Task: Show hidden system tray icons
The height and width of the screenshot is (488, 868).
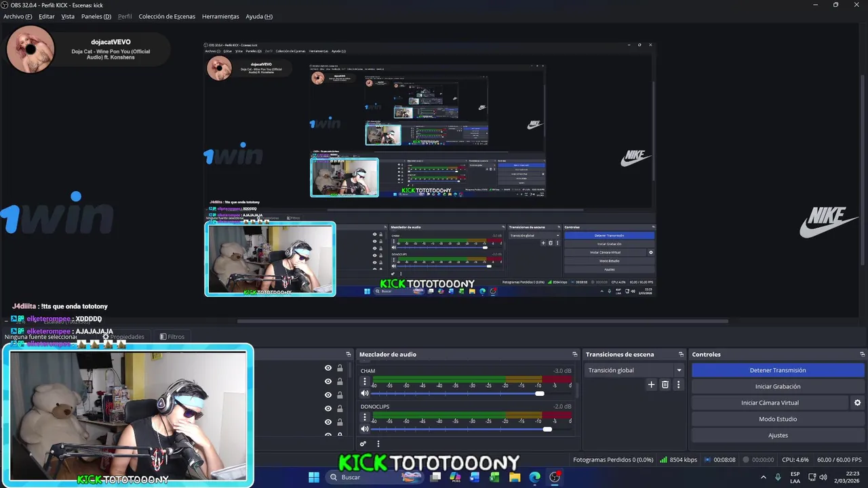Action: pyautogui.click(x=763, y=477)
